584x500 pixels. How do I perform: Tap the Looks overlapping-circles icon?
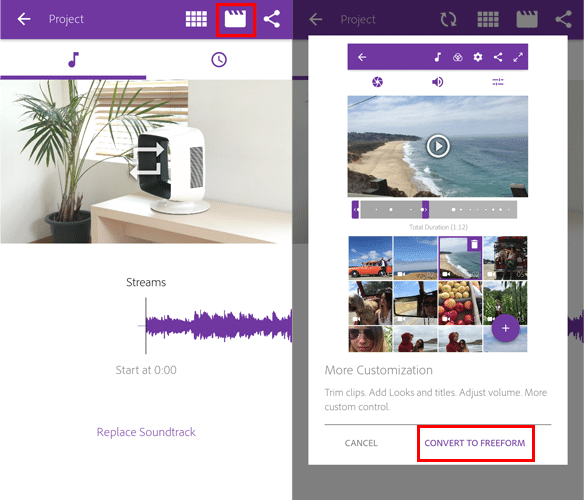coord(458,57)
